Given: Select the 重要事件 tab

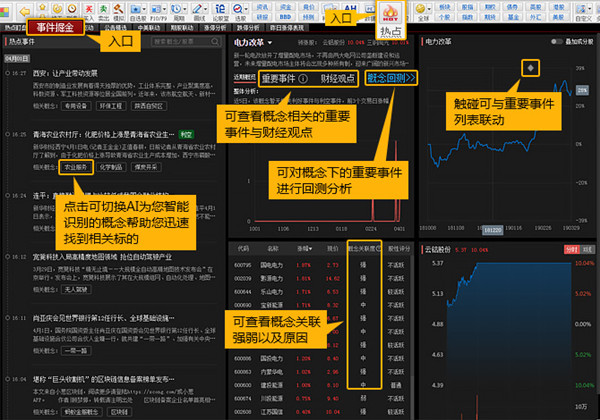Looking at the screenshot, I should coord(278,79).
